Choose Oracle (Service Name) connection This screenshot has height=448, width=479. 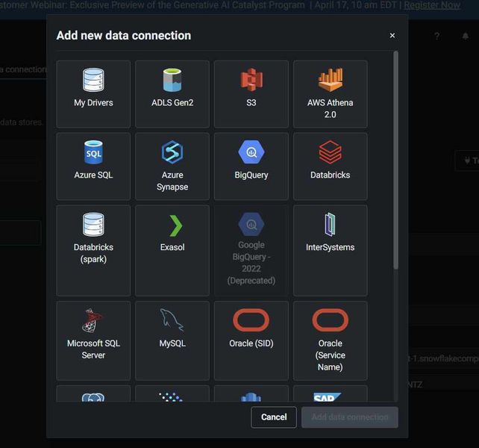[331, 340]
